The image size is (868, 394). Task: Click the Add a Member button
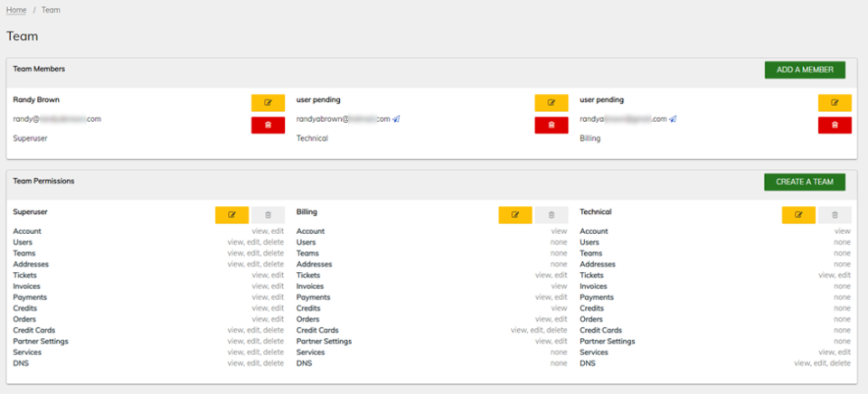(x=805, y=70)
